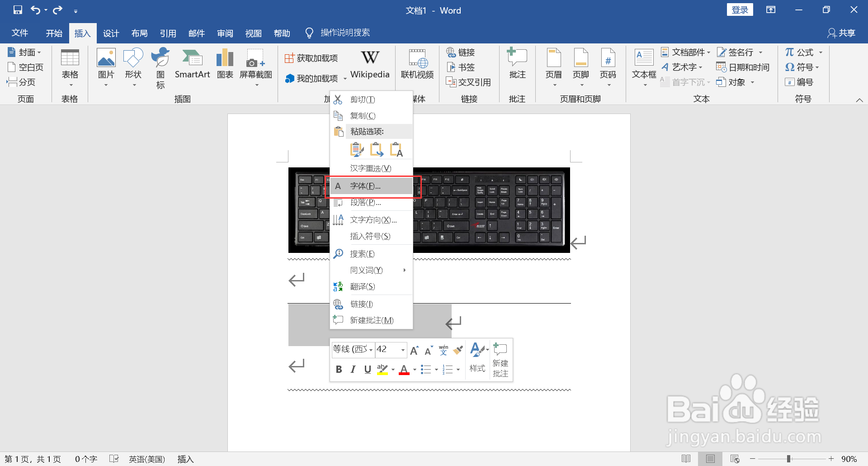The image size is (868, 466).
Task: Switch to Read Mode view in status bar
Action: click(x=686, y=459)
